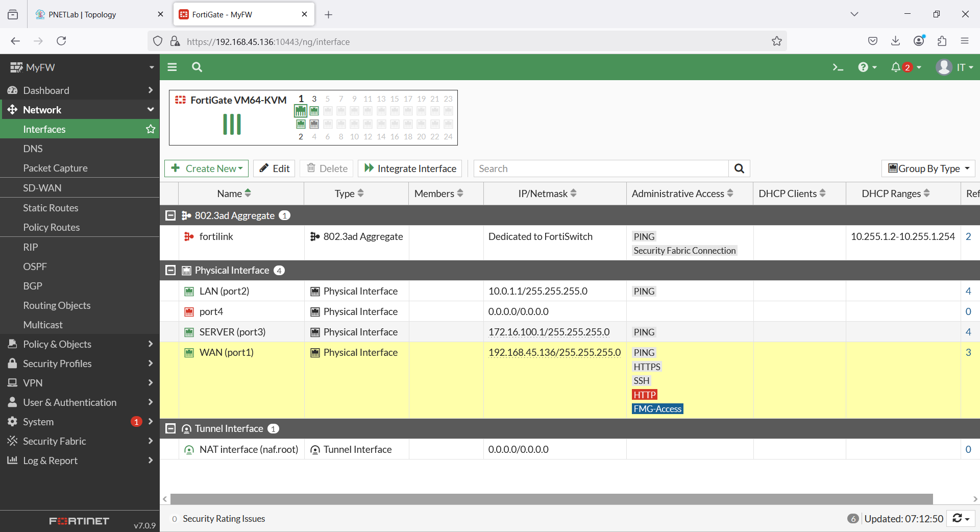Click port 2 icon in faceplate

[301, 124]
